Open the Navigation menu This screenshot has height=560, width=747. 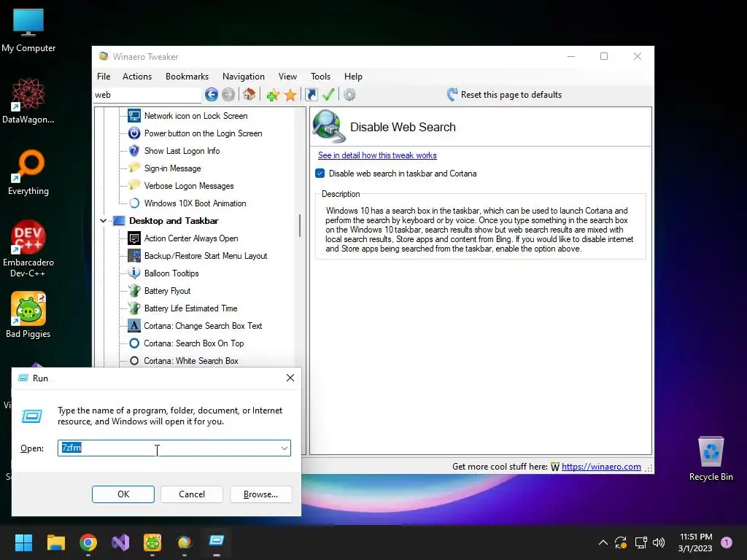pos(244,76)
